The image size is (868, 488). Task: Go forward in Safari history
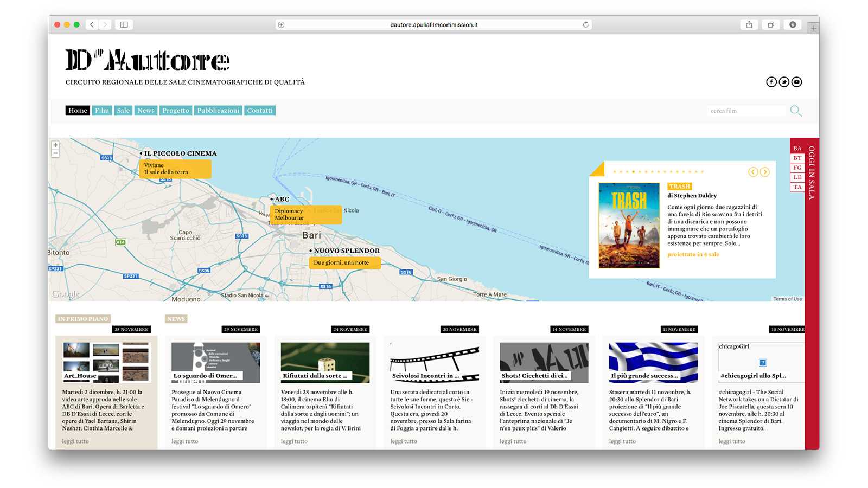point(105,24)
